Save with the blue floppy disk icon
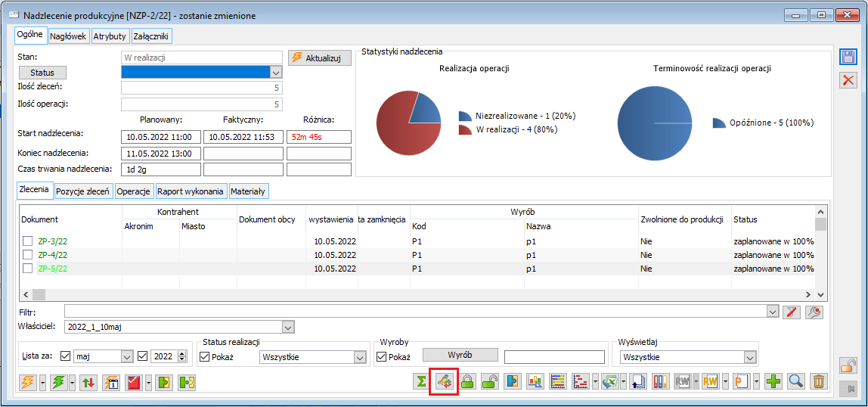 pos(848,57)
